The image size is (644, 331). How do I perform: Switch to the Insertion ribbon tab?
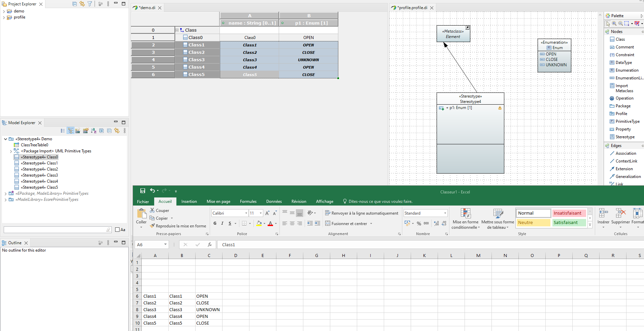(x=189, y=201)
